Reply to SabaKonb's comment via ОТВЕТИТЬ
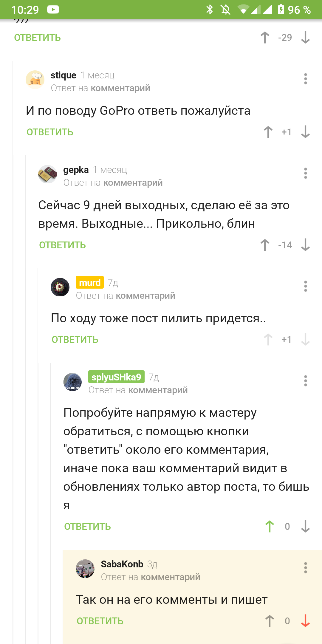Viewport: 322px width, 644px height. [100, 621]
